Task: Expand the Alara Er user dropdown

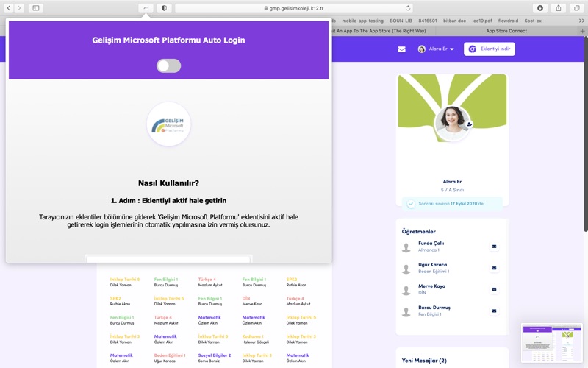Action: pos(436,49)
